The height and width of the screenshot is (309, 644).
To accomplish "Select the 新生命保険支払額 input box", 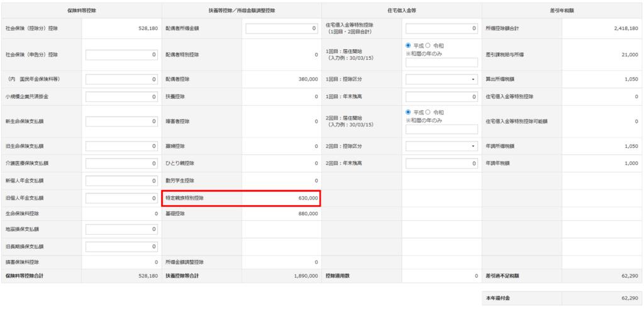I will [x=121, y=121].
